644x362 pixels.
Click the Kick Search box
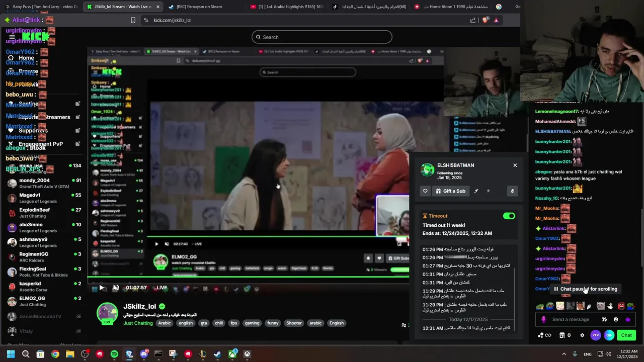point(322,37)
